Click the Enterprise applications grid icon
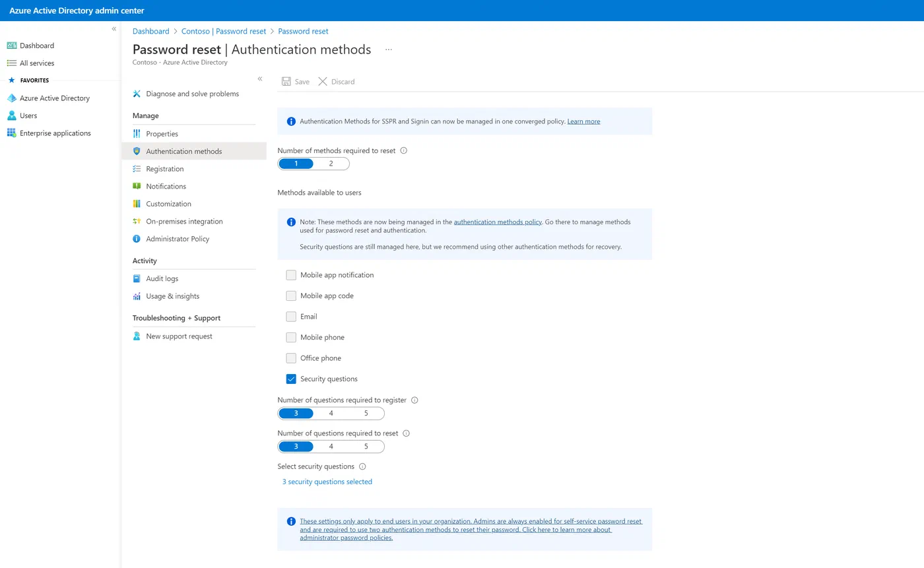Image resolution: width=924 pixels, height=568 pixels. click(11, 133)
